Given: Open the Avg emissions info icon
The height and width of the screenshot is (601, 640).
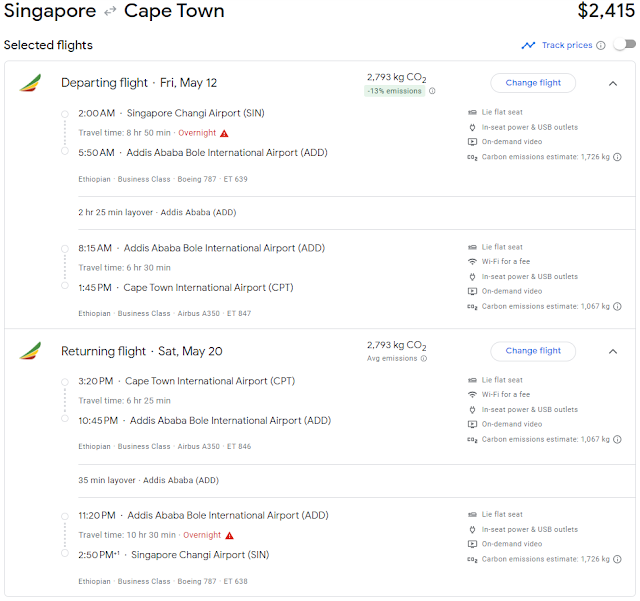Looking at the screenshot, I should click(424, 358).
